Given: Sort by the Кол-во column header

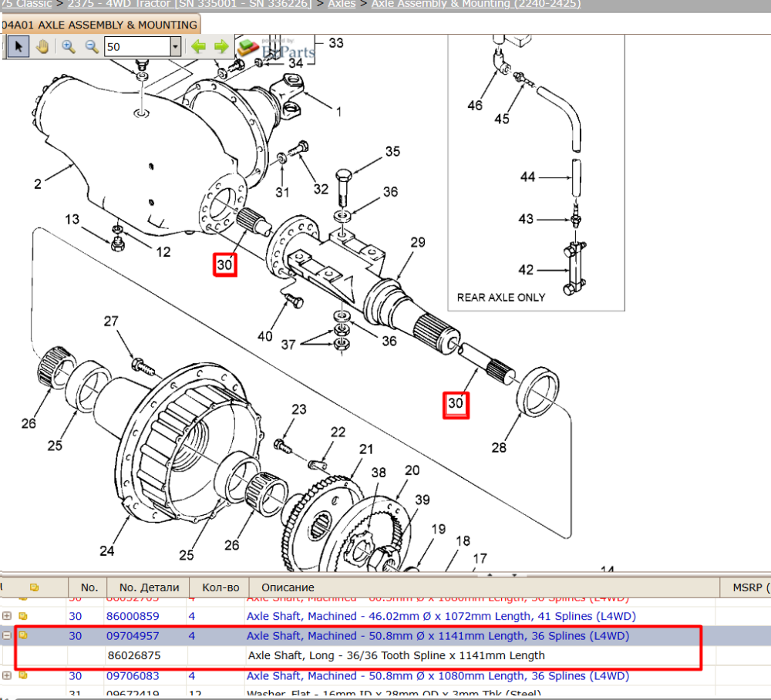Looking at the screenshot, I should 221,587.
